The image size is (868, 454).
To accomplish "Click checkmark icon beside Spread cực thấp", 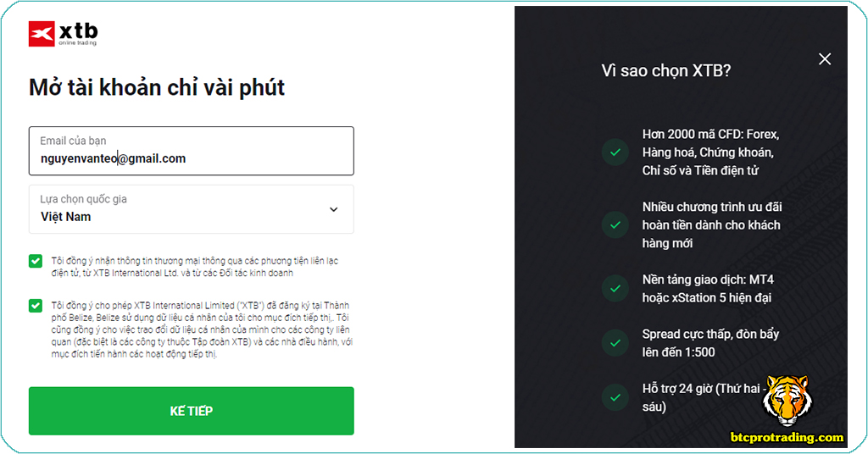I will (615, 343).
